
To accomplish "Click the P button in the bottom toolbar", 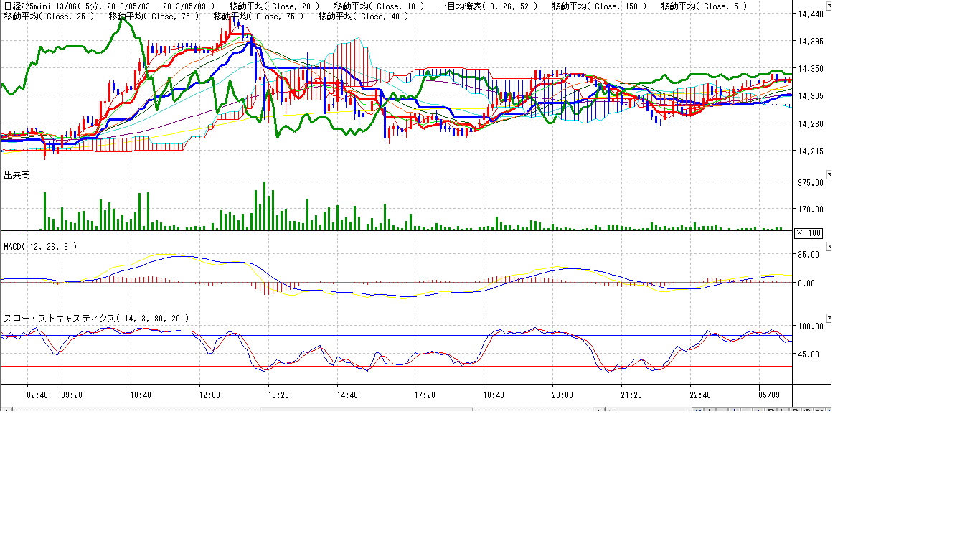I will pos(795,410).
